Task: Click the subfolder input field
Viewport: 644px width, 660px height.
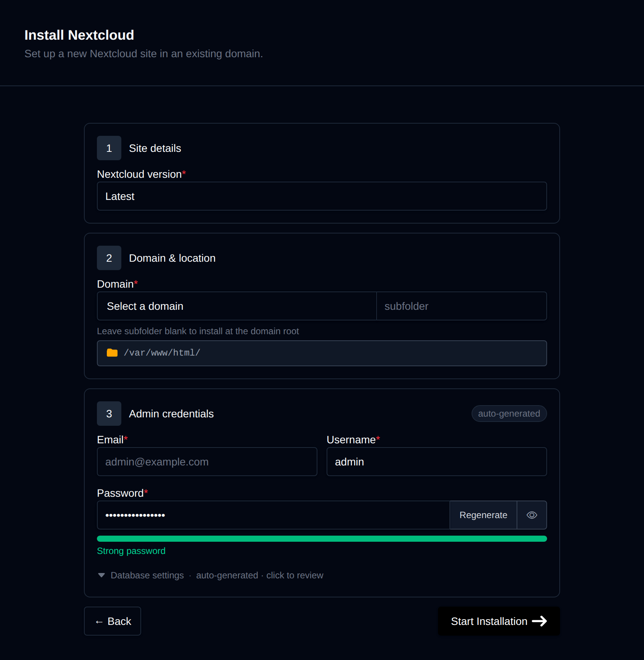Action: tap(462, 306)
